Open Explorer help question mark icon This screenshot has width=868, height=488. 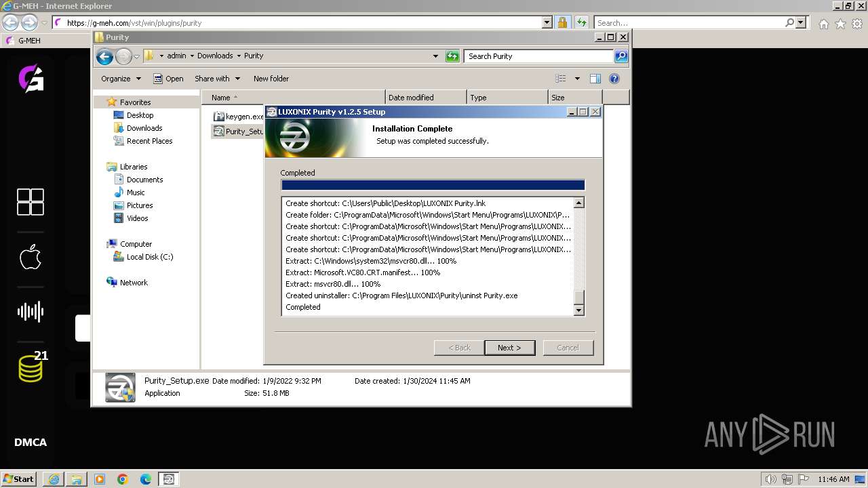click(x=614, y=79)
